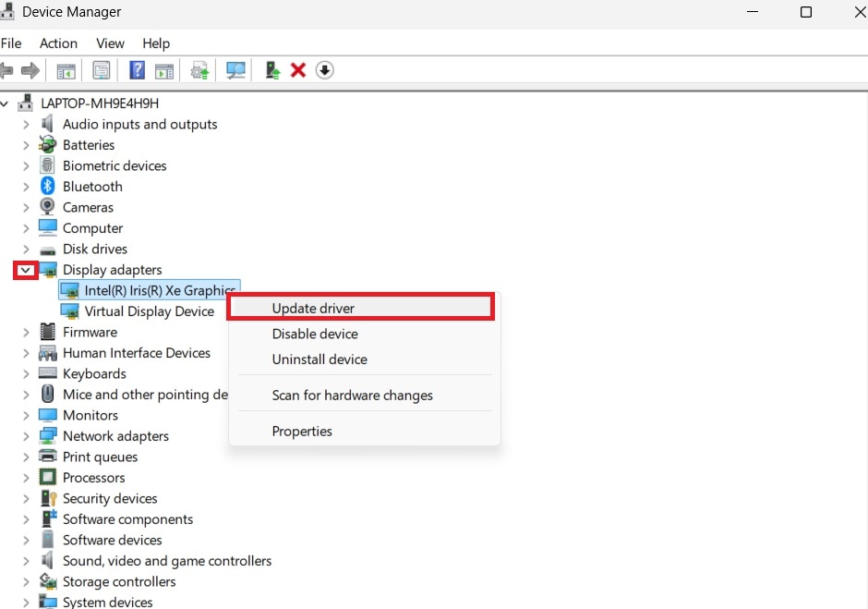Choose Uninstall device in context menu
Viewport: 868px width, 609px height.
pos(365,359)
